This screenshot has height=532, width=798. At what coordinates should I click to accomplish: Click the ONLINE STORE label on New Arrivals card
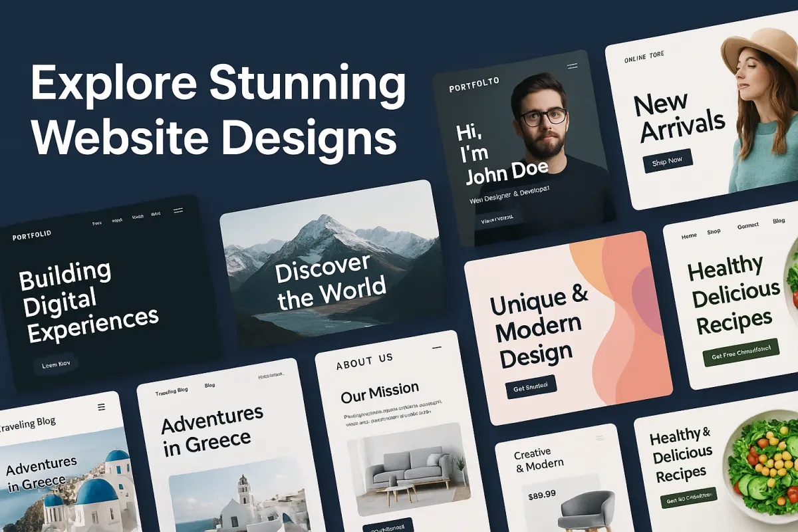coord(644,58)
